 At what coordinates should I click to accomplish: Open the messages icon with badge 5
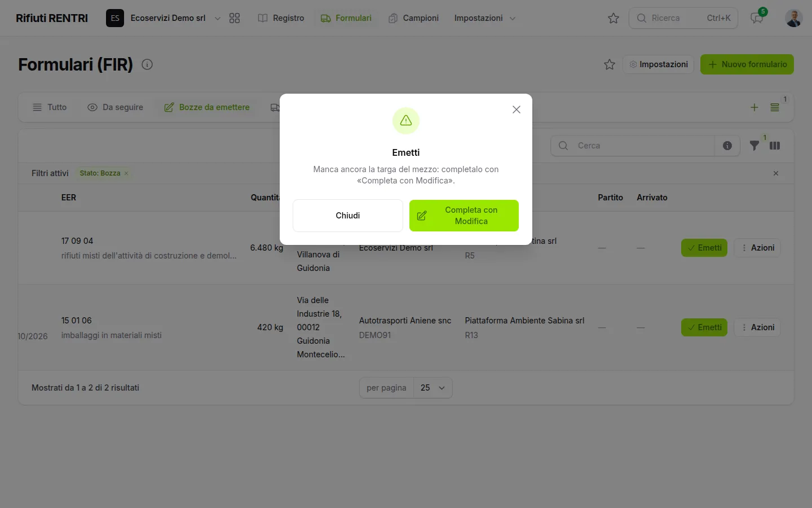(x=757, y=18)
